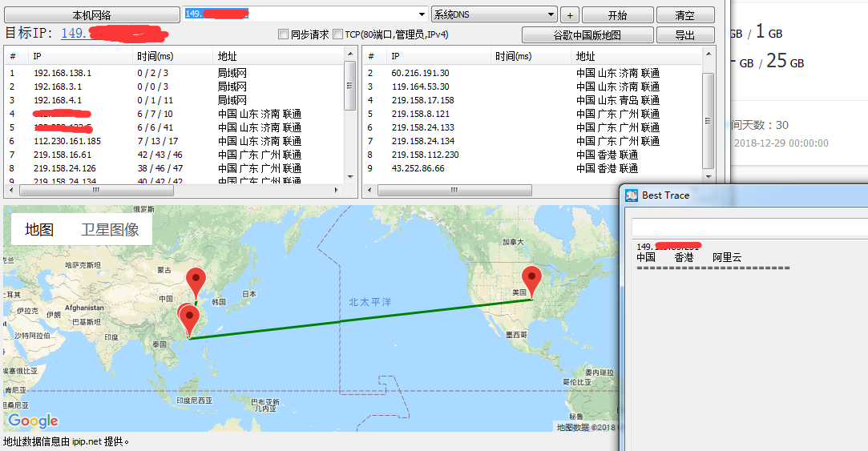This screenshot has width=868, height=451.
Task: Click the right route table's scroll-down arrow
Action: point(708,177)
